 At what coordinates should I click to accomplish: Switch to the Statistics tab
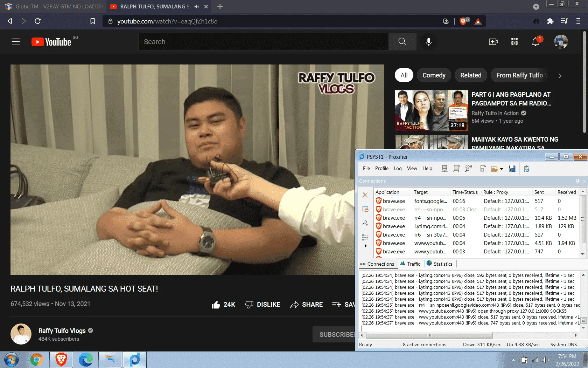tap(440, 264)
